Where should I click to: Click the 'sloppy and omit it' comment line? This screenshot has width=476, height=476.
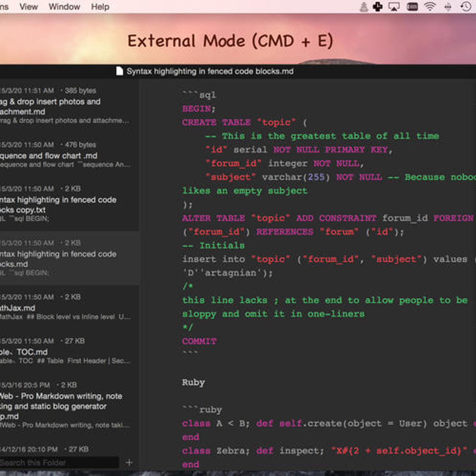pos(273,314)
